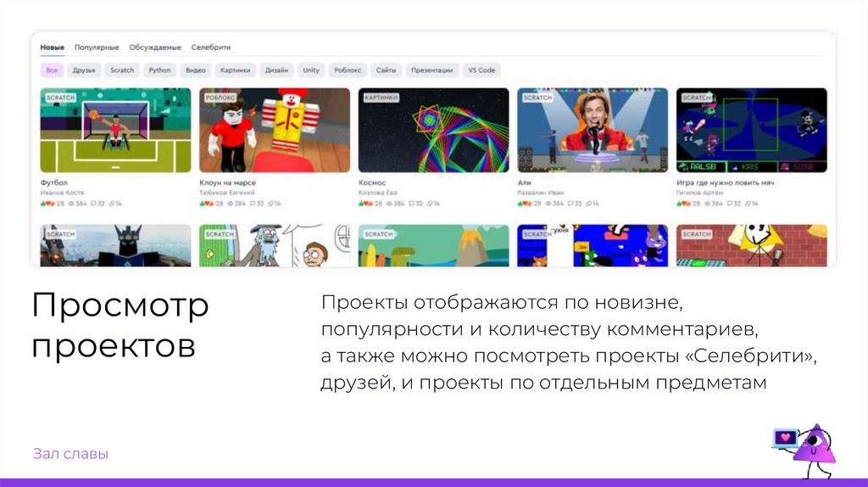Click the reactions icon under Клоун на марсе
Viewport: 868px width, 487px height.
point(206,204)
